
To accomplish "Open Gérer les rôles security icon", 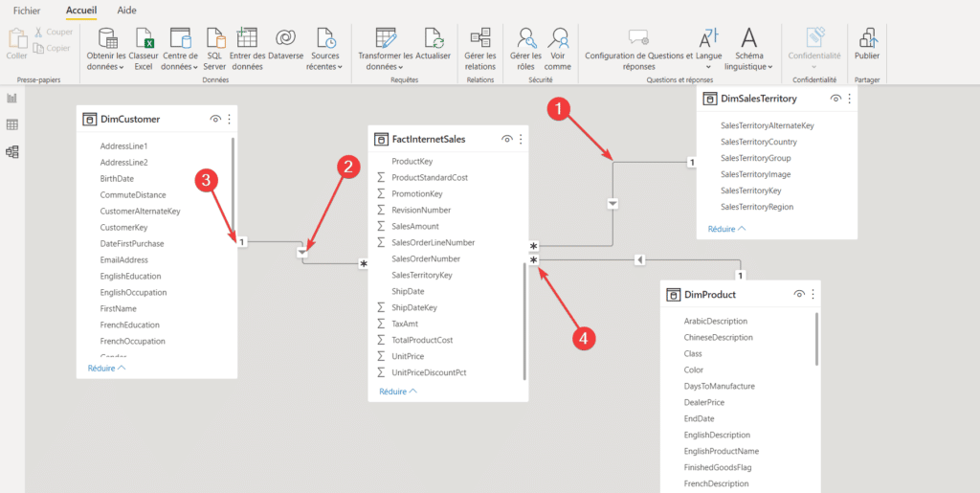I will click(x=525, y=38).
